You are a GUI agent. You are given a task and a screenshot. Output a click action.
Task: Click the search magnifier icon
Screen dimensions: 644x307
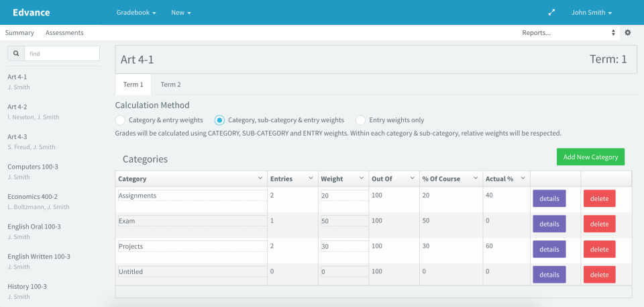[16, 53]
